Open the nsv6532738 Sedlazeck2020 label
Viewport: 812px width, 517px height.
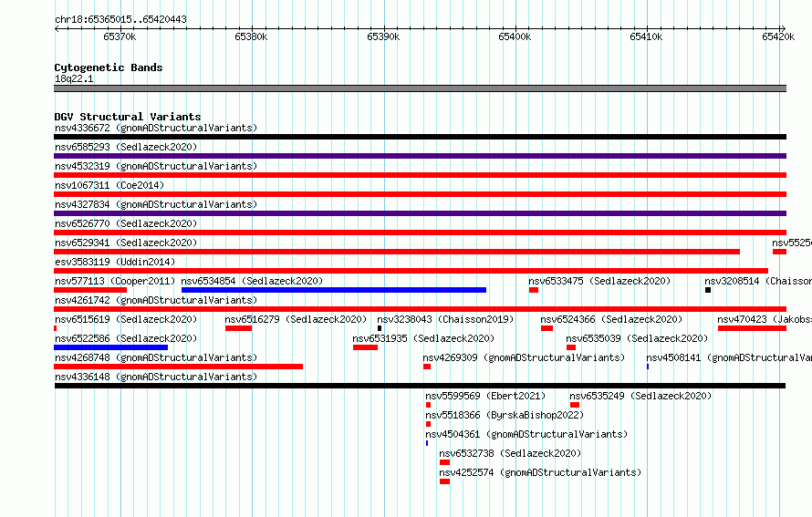pos(510,453)
